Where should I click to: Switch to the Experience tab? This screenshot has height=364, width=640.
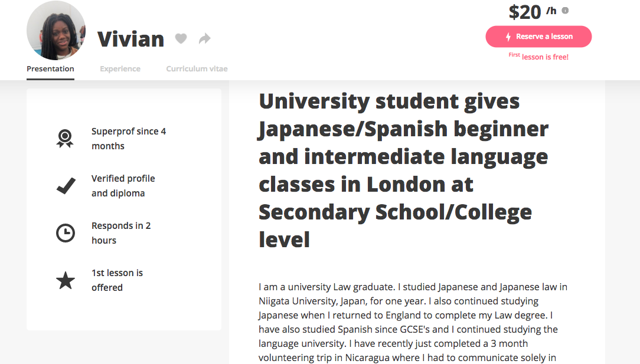pos(120,68)
